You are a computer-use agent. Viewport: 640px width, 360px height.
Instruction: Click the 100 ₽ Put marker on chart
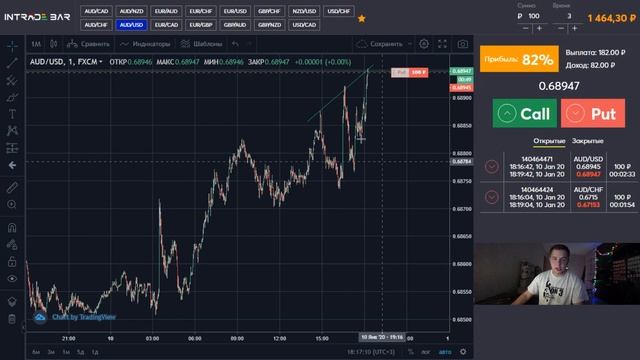(409, 72)
